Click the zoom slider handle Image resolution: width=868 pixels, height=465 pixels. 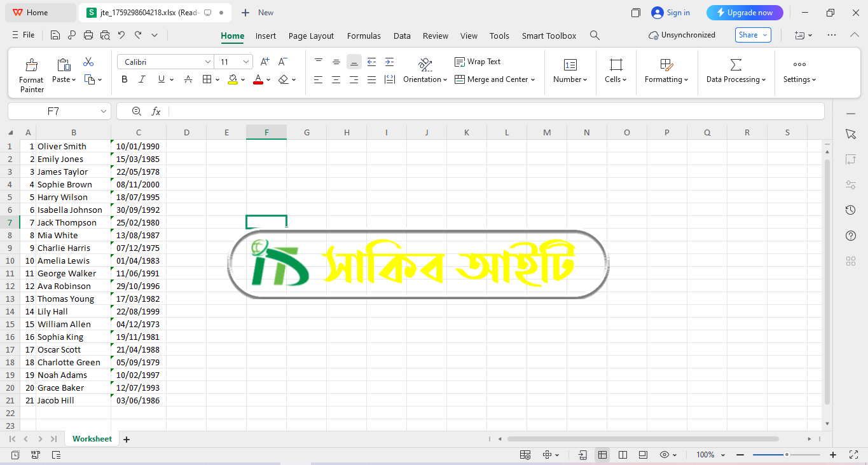pos(787,455)
